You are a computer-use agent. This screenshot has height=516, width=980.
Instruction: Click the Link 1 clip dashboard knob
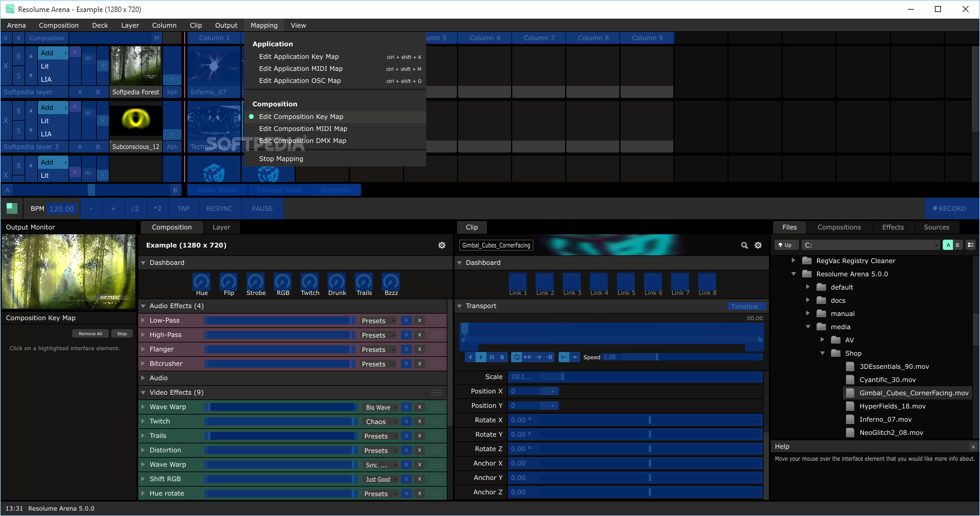(518, 281)
